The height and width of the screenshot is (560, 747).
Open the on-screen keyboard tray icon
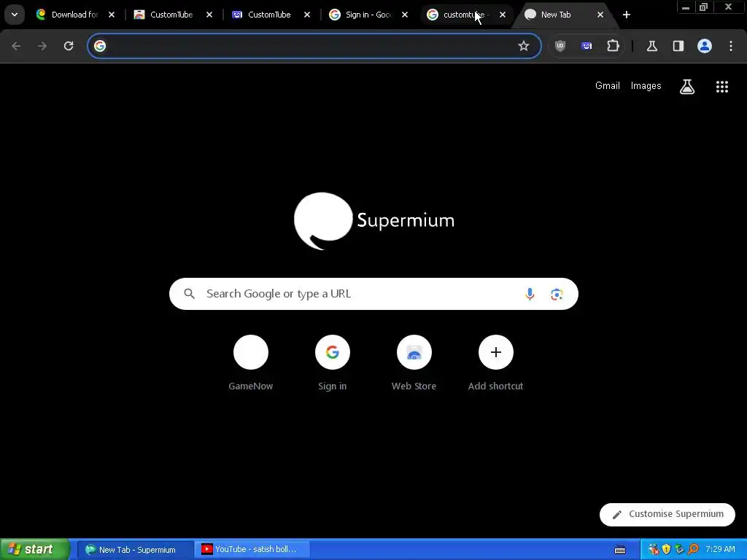click(620, 550)
